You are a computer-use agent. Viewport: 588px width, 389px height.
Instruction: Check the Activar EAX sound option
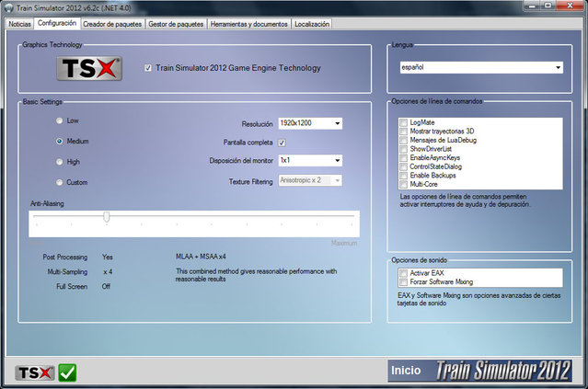click(403, 274)
